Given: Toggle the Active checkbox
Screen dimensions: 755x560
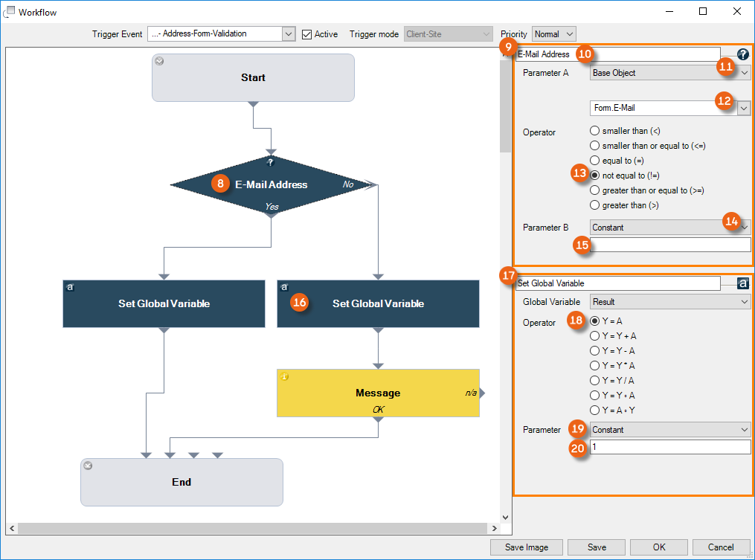Looking at the screenshot, I should pos(307,34).
